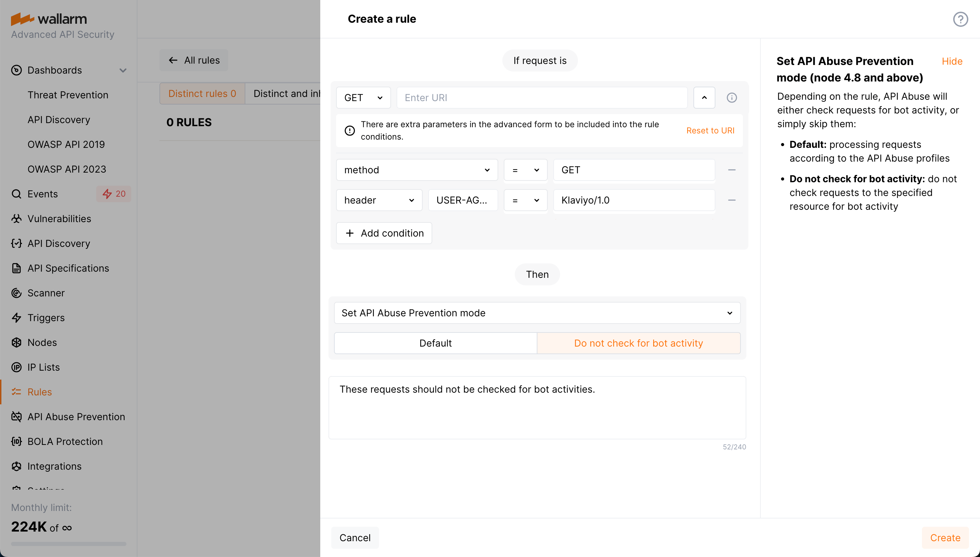The width and height of the screenshot is (980, 557).
Task: Open the help question mark icon
Action: click(x=960, y=19)
